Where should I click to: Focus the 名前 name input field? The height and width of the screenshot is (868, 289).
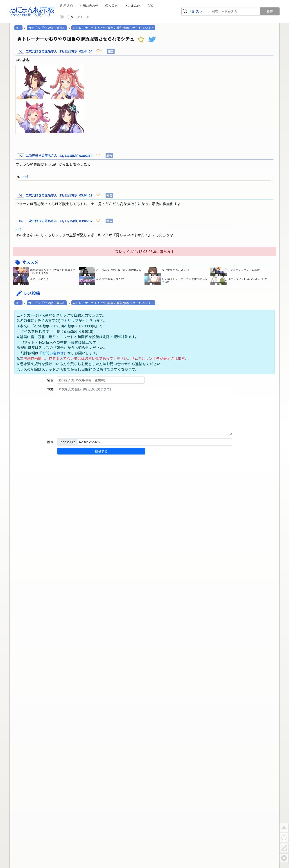(101, 380)
